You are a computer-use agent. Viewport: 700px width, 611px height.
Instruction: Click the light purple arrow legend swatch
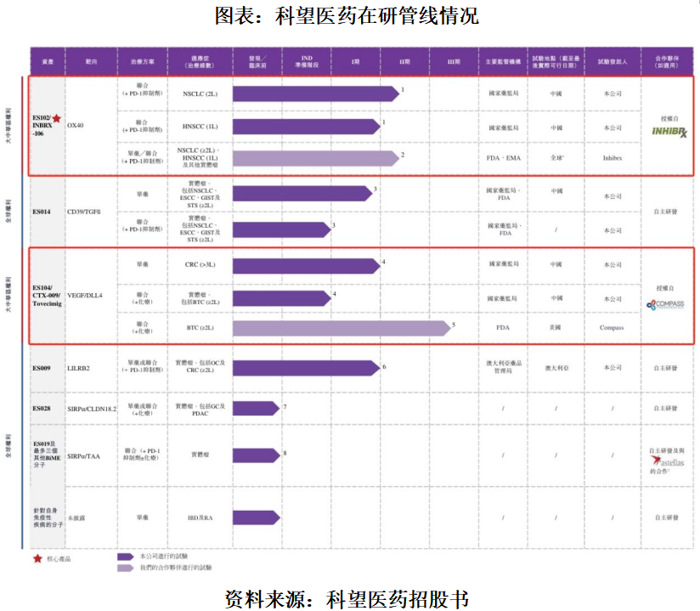pos(126,568)
